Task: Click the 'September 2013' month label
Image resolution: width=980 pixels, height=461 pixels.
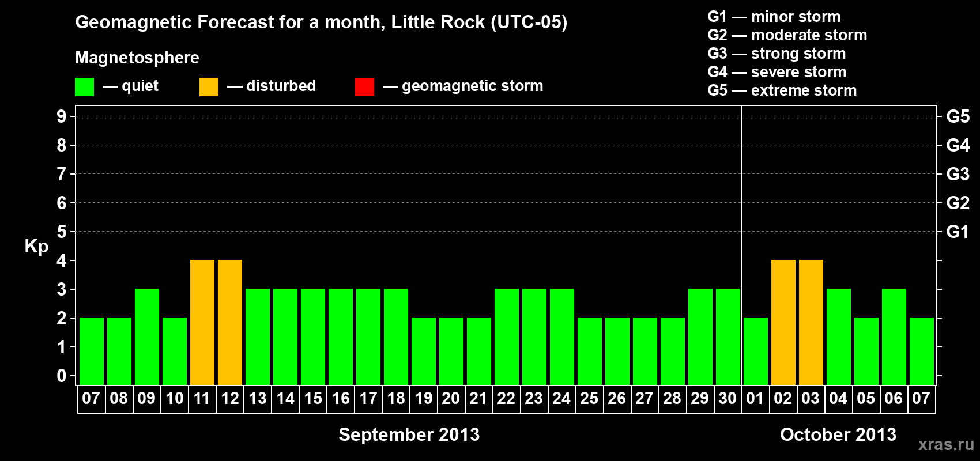Action: [x=409, y=434]
